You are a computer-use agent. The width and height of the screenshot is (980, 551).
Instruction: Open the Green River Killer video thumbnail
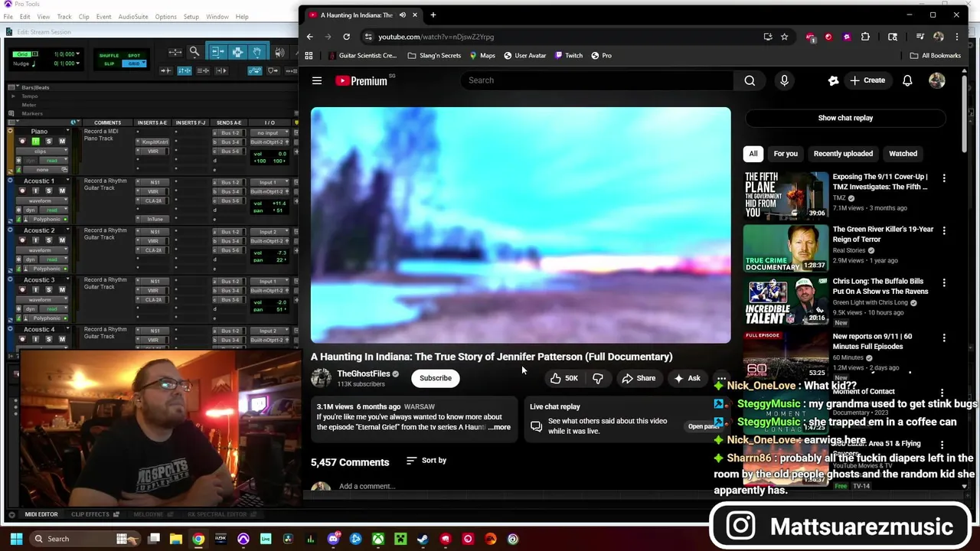[786, 247]
